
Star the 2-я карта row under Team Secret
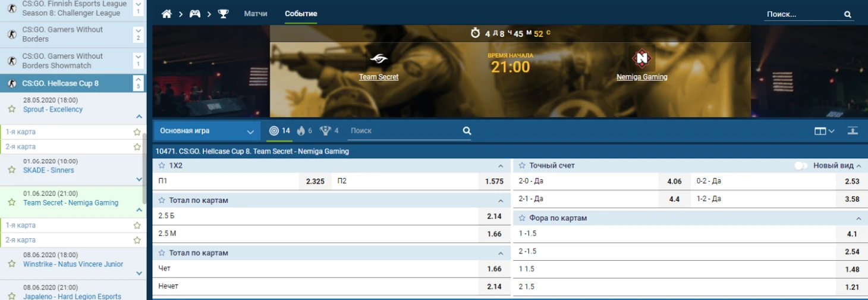click(137, 240)
